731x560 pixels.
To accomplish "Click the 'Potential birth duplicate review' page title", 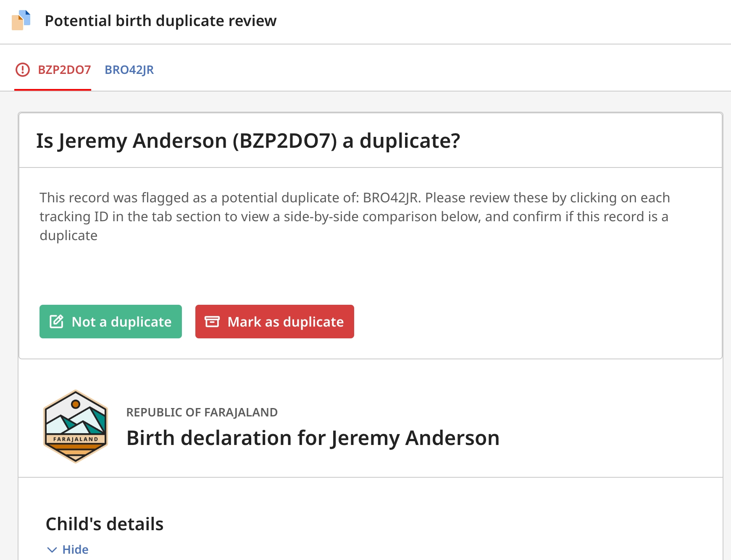I will point(160,21).
